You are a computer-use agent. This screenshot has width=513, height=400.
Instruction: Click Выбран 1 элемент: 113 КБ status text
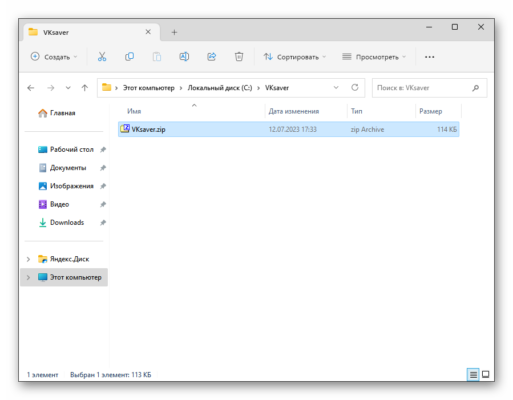[x=110, y=375]
